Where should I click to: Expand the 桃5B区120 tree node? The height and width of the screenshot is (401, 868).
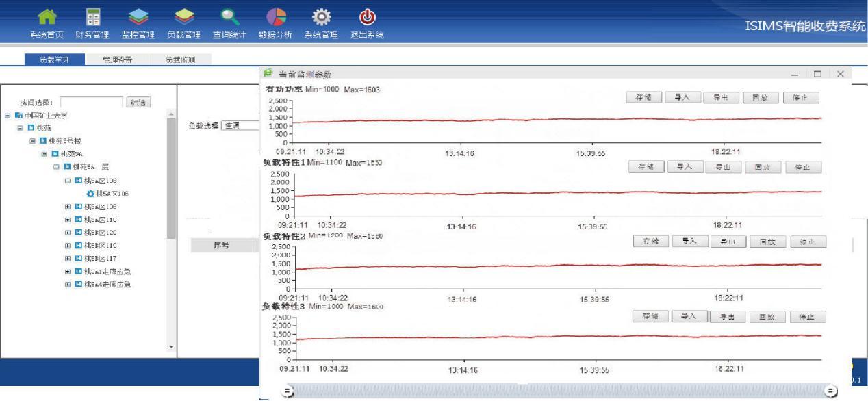click(x=68, y=233)
